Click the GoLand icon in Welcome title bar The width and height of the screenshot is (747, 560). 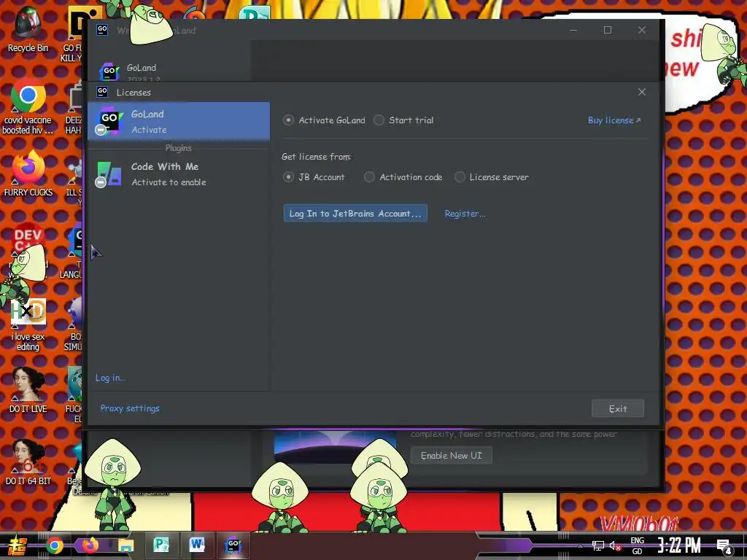[102, 30]
